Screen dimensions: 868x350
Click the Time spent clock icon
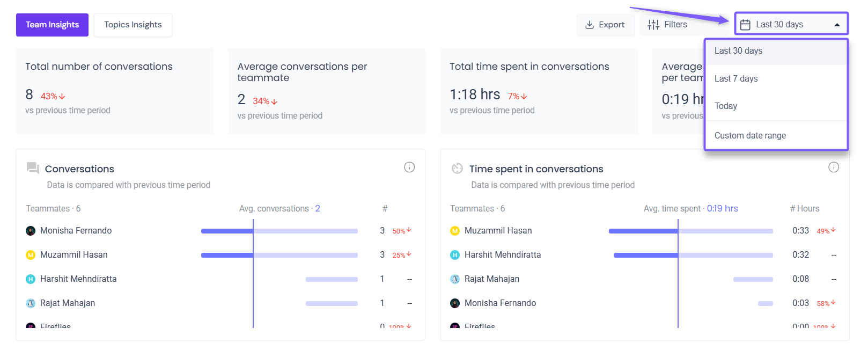pos(457,169)
